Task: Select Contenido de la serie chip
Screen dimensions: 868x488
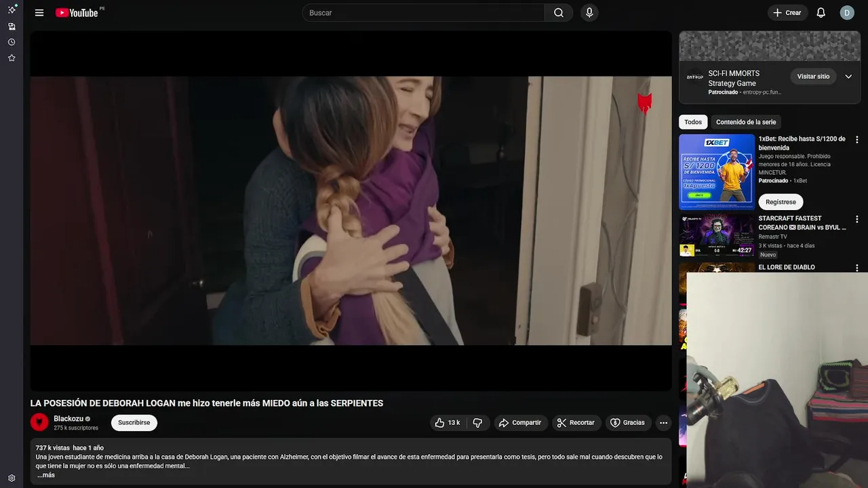Action: (746, 122)
